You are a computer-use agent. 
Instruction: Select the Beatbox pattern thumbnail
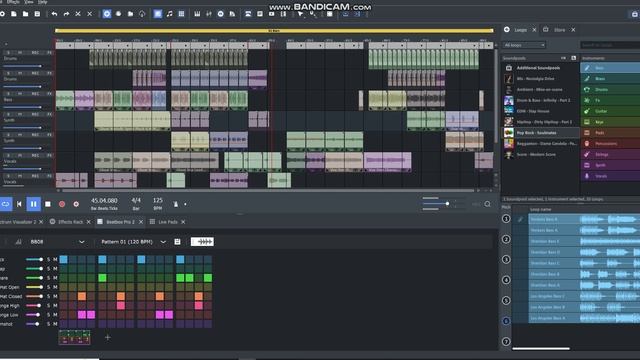[x=74, y=337]
